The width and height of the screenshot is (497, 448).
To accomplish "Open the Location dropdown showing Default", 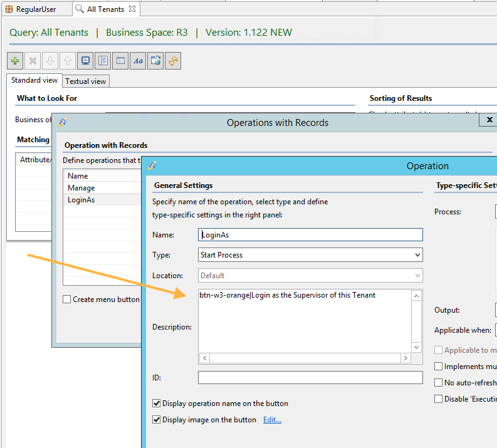I will pyautogui.click(x=310, y=276).
